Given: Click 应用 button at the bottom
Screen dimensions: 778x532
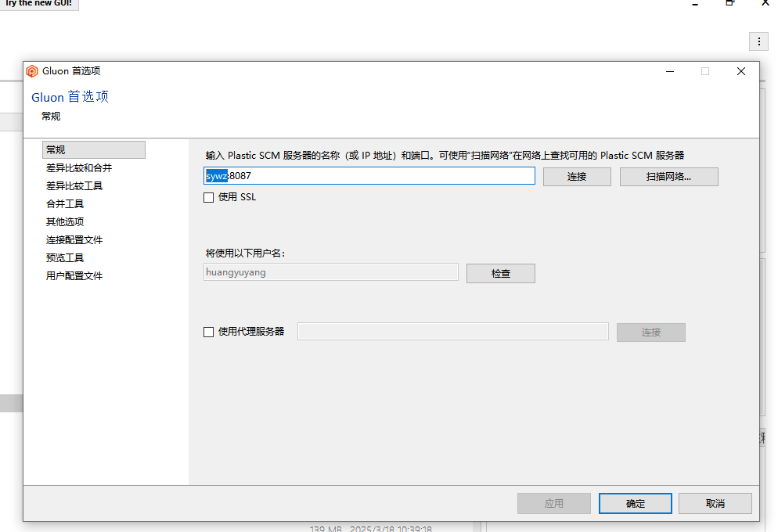Looking at the screenshot, I should 553,503.
